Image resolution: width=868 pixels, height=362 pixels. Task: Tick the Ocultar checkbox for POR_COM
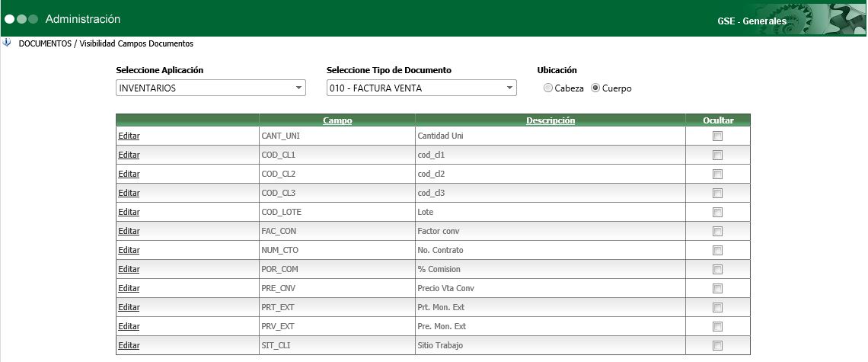[717, 270]
